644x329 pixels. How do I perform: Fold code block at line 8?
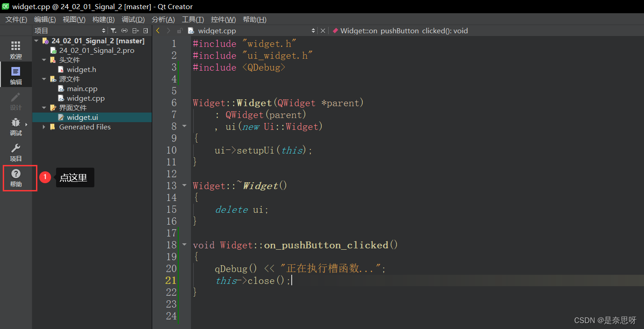(184, 126)
